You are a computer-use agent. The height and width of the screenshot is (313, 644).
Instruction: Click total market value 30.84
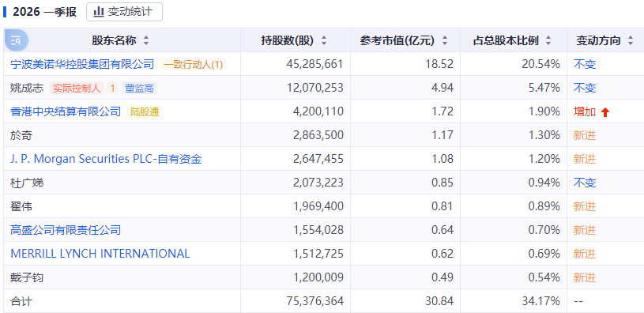(x=439, y=301)
